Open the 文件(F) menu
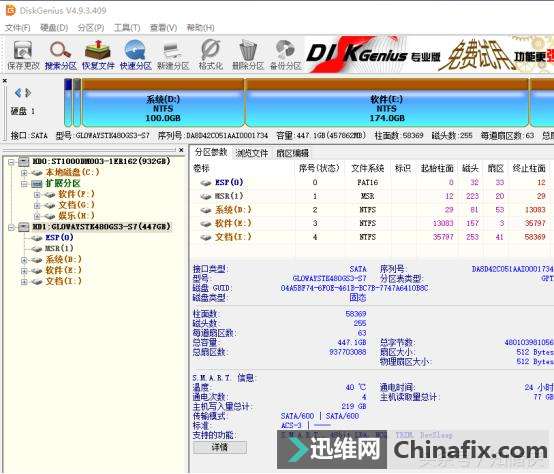 tap(18, 28)
